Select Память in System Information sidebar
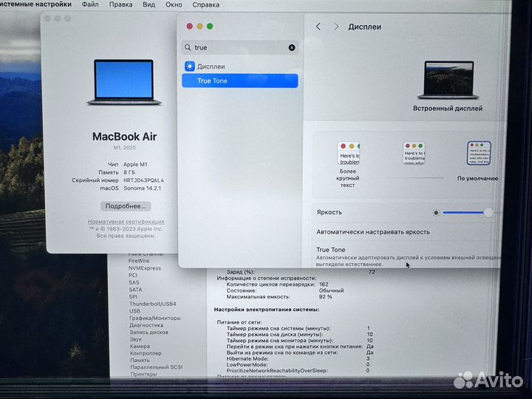The image size is (532, 399). coord(140,360)
